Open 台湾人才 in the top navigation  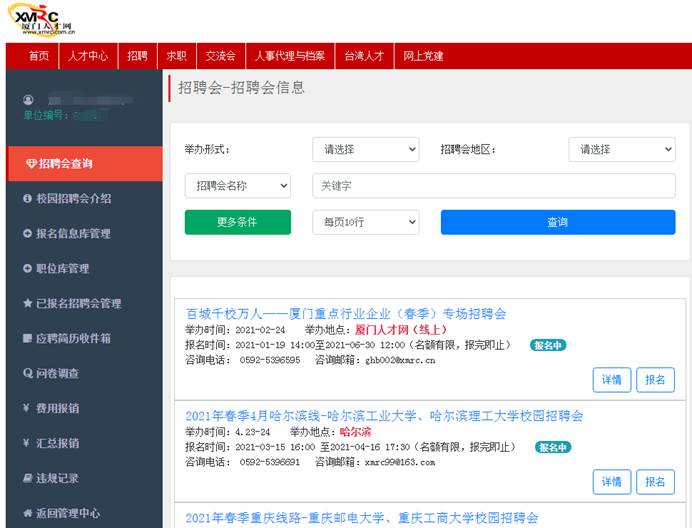[364, 56]
